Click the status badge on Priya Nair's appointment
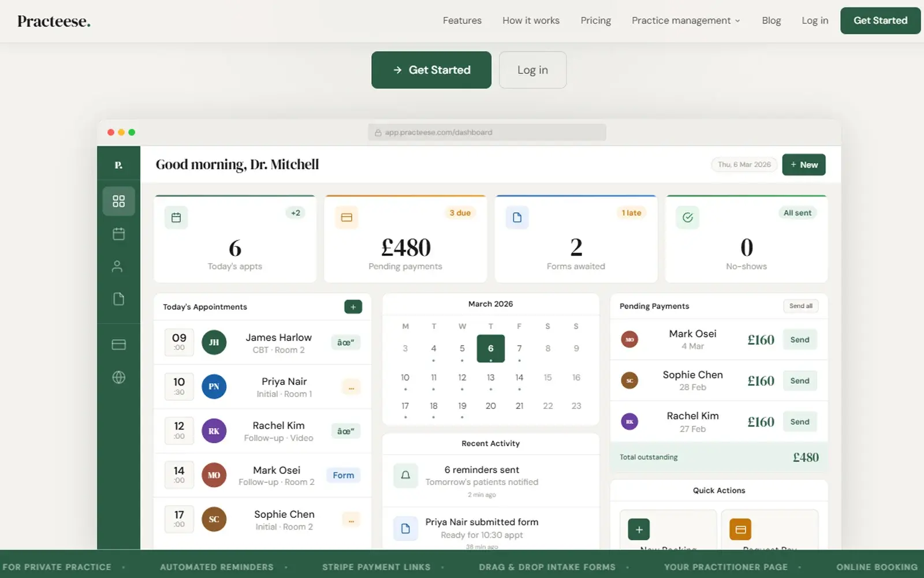 (x=351, y=387)
